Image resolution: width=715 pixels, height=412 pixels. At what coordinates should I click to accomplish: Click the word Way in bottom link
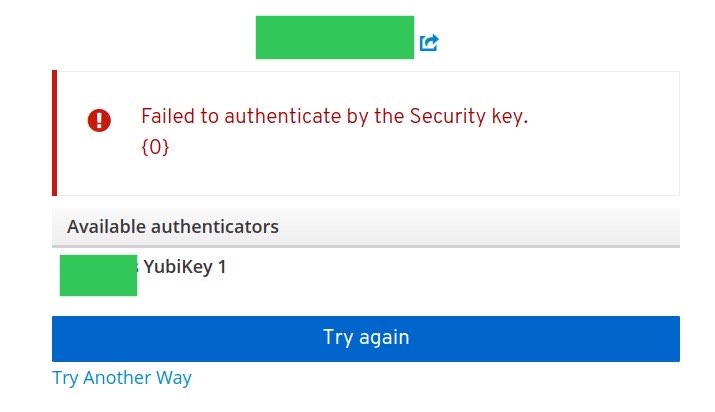point(174,378)
